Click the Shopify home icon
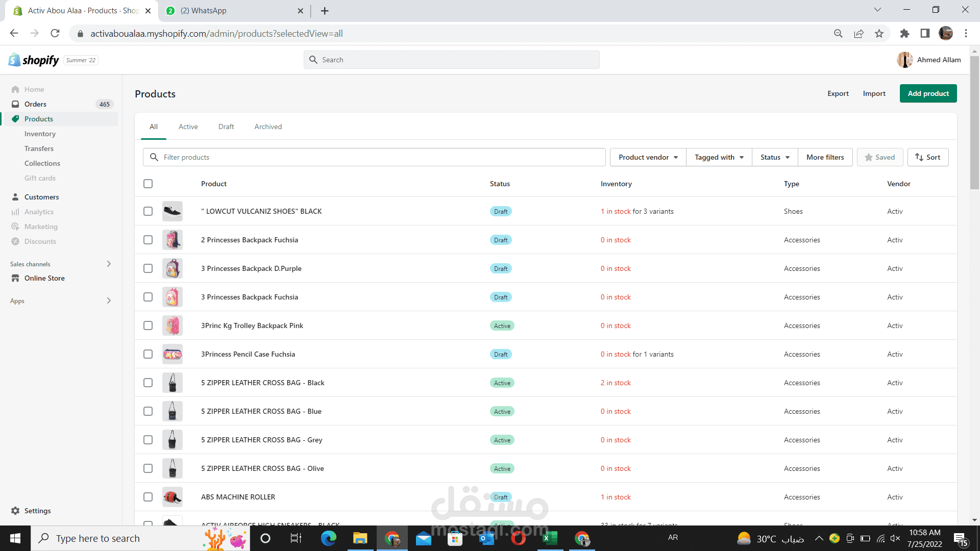This screenshot has height=551, width=980. coord(14,59)
